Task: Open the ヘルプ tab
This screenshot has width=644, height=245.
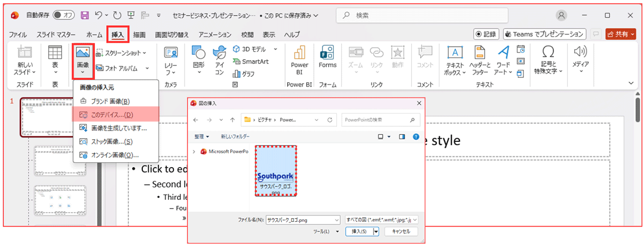Action: pos(292,34)
